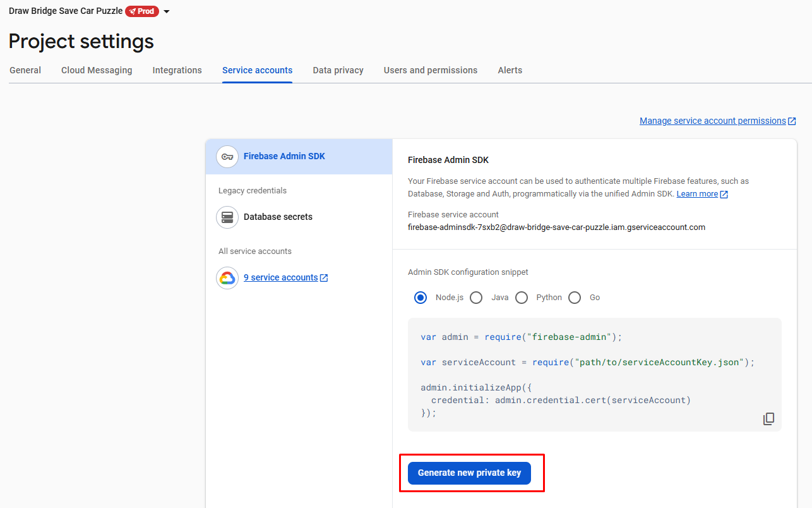
Task: Click the admin.initializeApp code line
Action: pos(476,388)
